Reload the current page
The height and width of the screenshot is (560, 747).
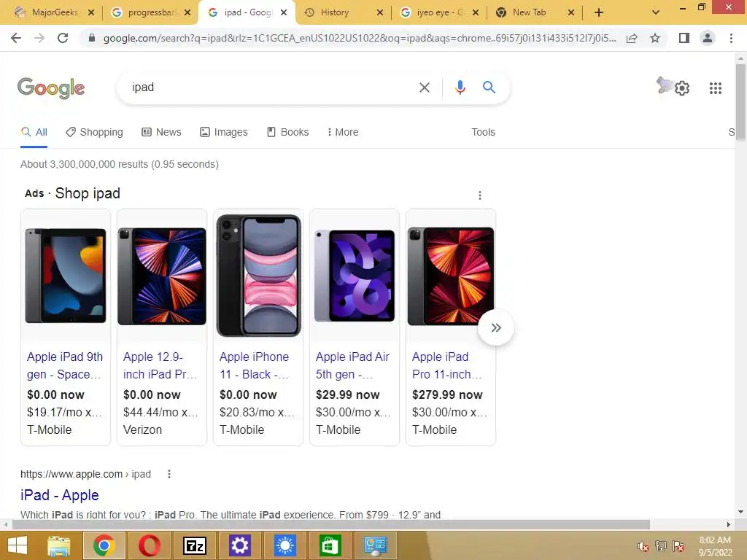click(x=63, y=38)
